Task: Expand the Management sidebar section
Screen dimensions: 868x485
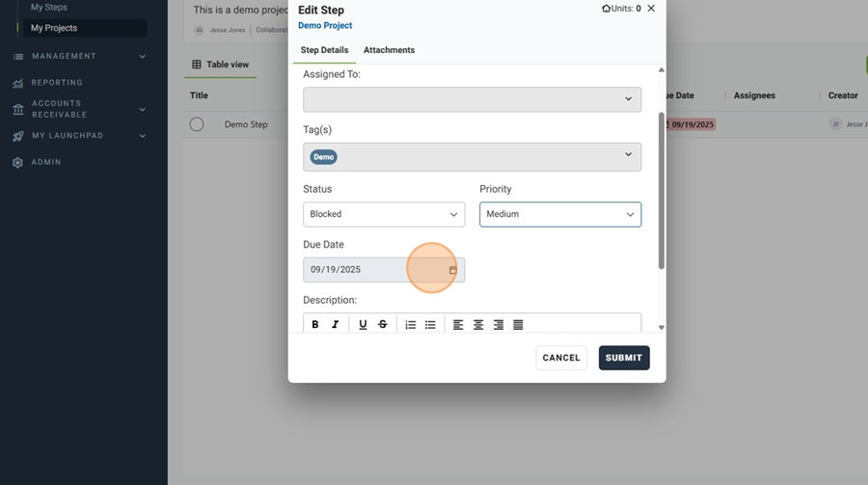Action: 143,57
